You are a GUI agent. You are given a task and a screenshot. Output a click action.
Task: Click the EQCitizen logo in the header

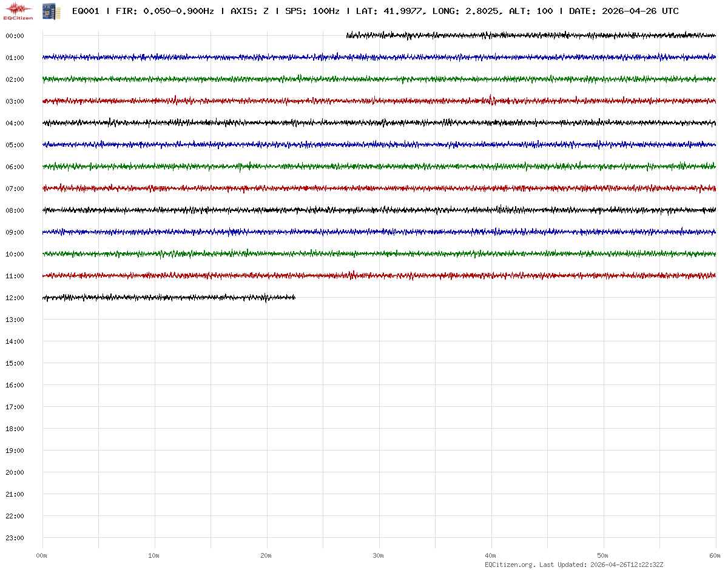18,11
